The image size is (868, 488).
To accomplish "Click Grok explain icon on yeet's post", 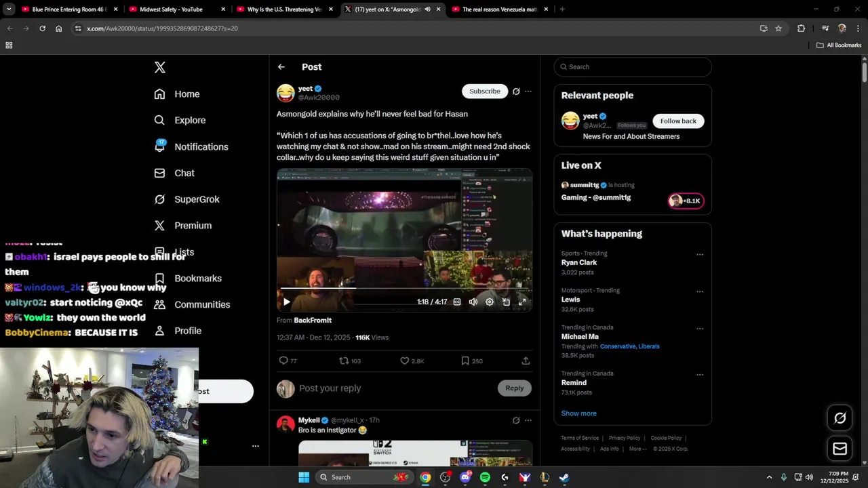I will click(516, 91).
